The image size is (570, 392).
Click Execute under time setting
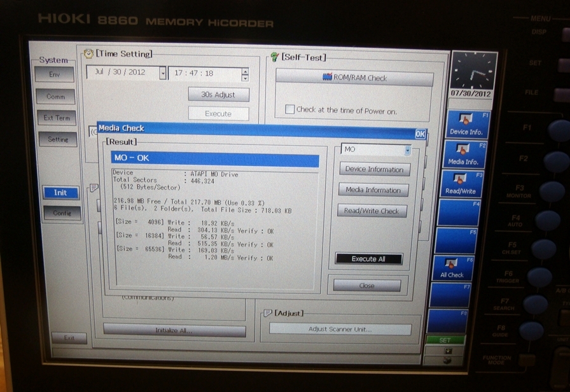(218, 114)
